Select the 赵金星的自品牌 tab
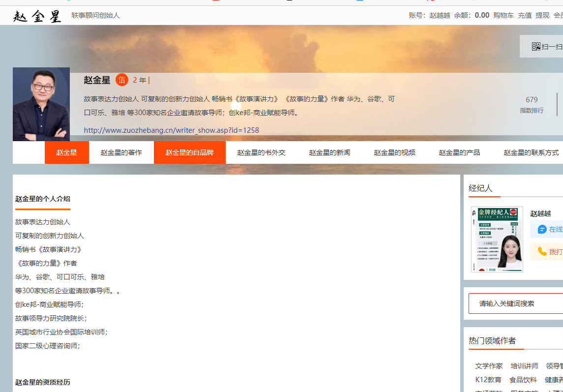Viewport: 563px width, 392px height. (x=189, y=152)
